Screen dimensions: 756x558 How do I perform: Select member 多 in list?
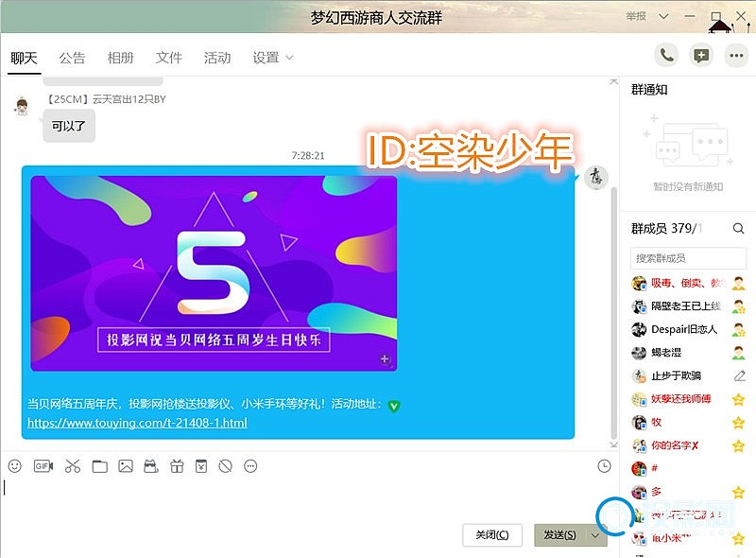tap(688, 492)
